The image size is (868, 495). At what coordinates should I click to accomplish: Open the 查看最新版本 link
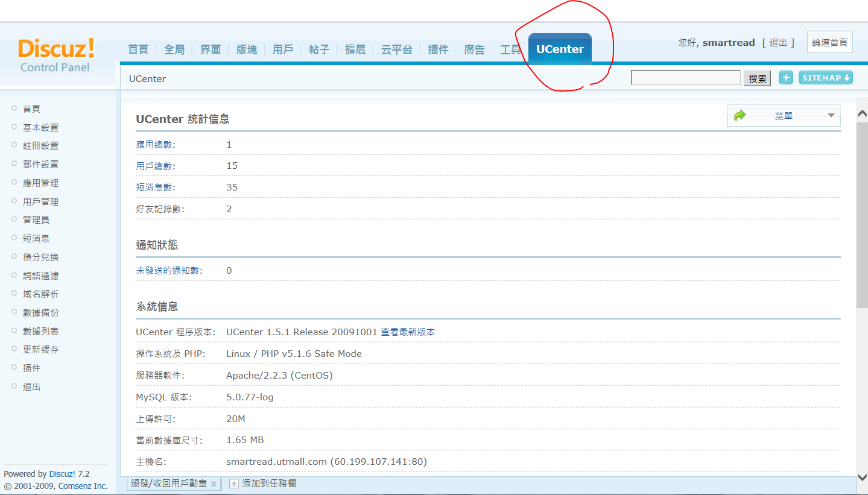coord(408,332)
